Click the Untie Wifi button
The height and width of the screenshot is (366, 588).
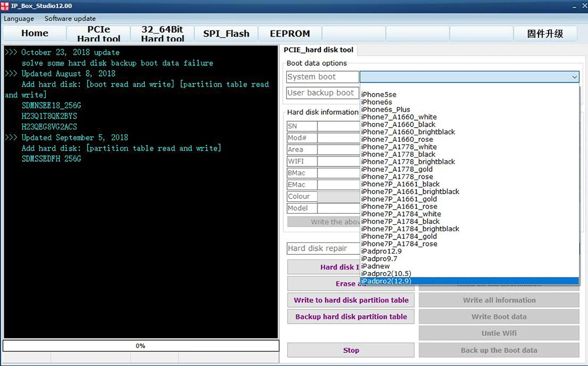499,333
